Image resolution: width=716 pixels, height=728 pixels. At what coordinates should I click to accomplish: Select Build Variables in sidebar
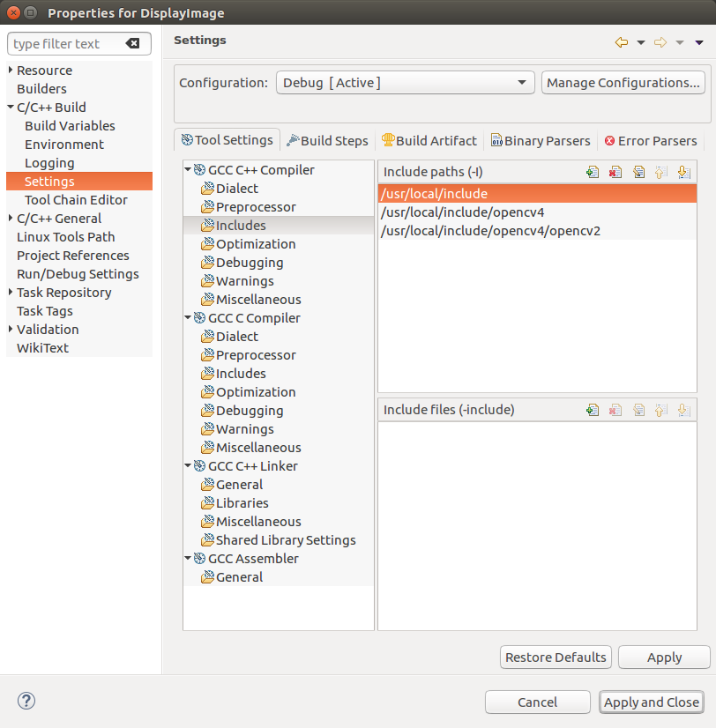pyautogui.click(x=70, y=126)
